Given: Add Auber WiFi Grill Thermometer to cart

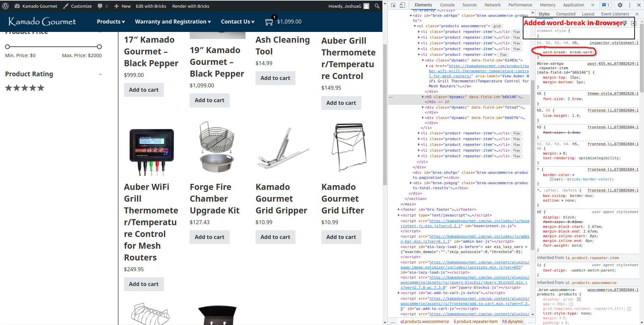Looking at the screenshot, I should click(x=144, y=284).
